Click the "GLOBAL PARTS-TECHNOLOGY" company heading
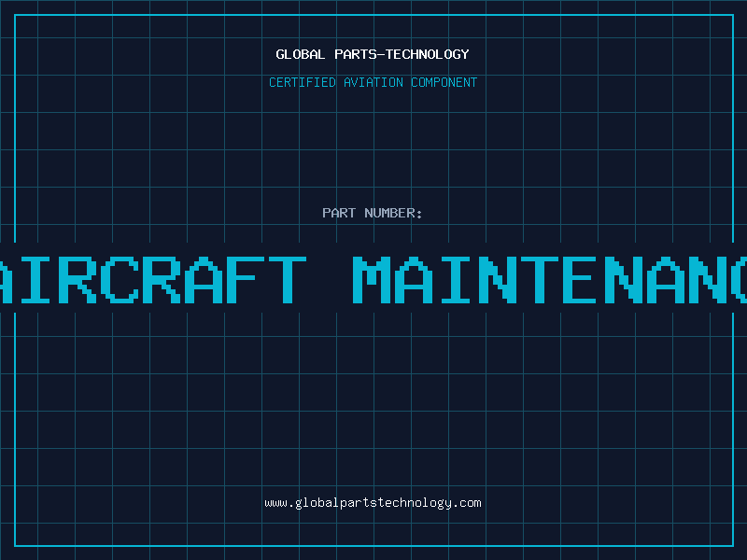The height and width of the screenshot is (560, 747). tap(373, 54)
